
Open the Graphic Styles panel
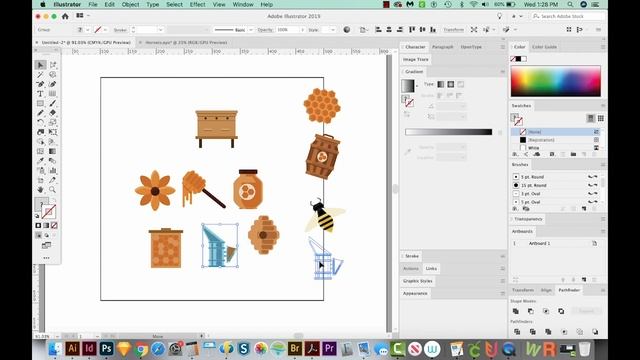(x=418, y=281)
